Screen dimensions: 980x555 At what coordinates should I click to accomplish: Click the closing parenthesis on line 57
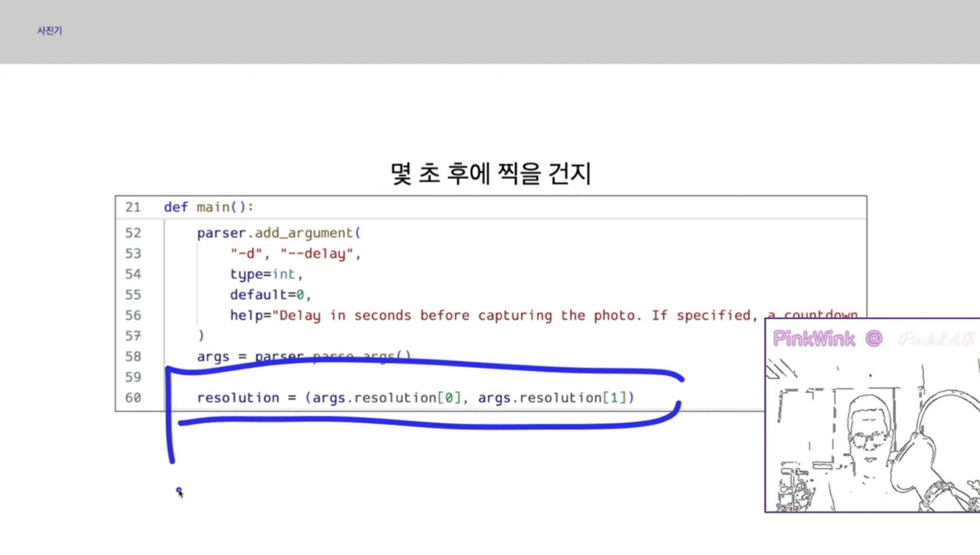point(201,336)
